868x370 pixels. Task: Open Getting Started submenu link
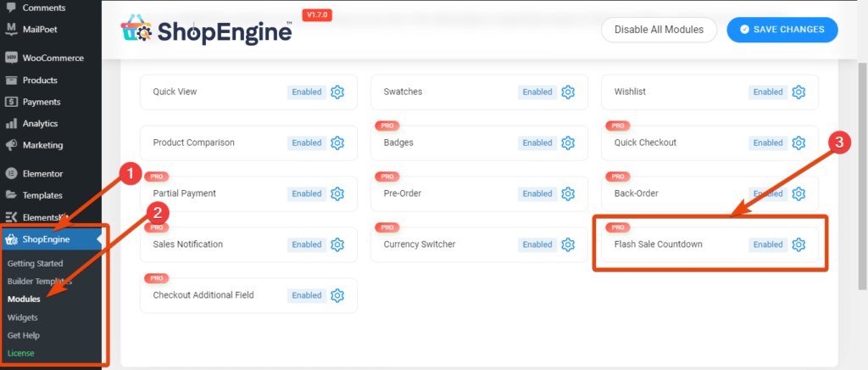pyautogui.click(x=36, y=264)
